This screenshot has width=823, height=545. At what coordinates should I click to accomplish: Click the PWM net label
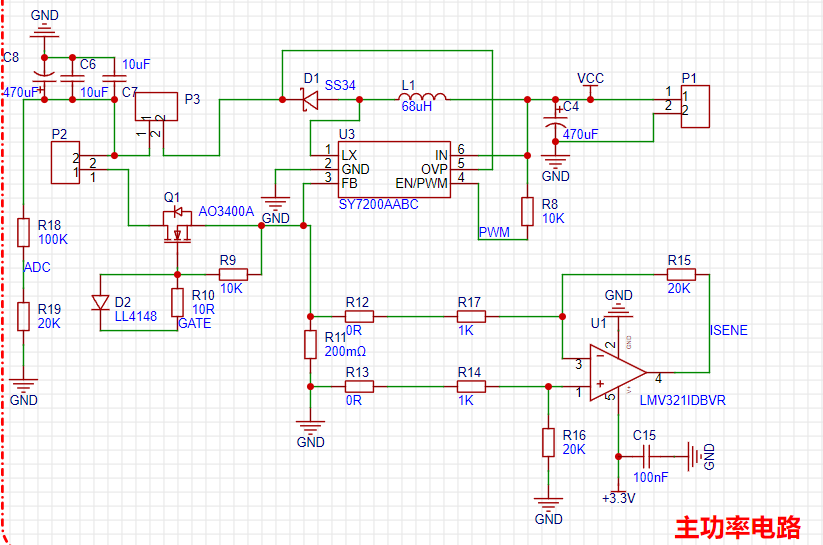494,233
